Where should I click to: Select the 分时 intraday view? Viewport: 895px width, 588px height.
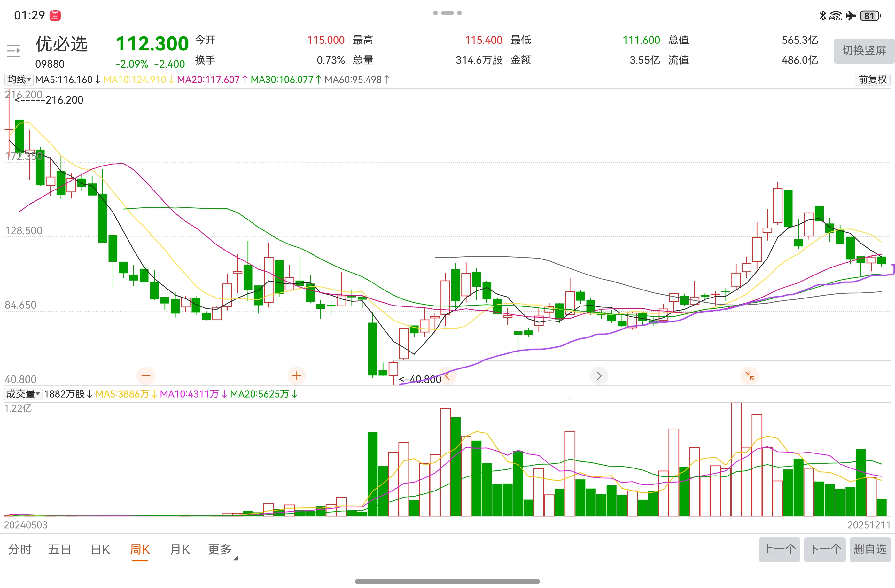(x=20, y=549)
